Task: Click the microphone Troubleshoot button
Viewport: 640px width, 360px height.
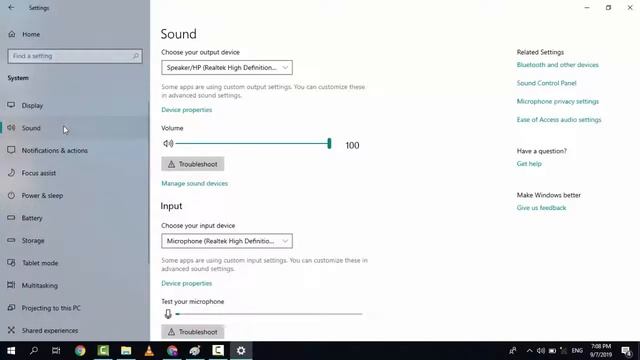Action: point(193,332)
